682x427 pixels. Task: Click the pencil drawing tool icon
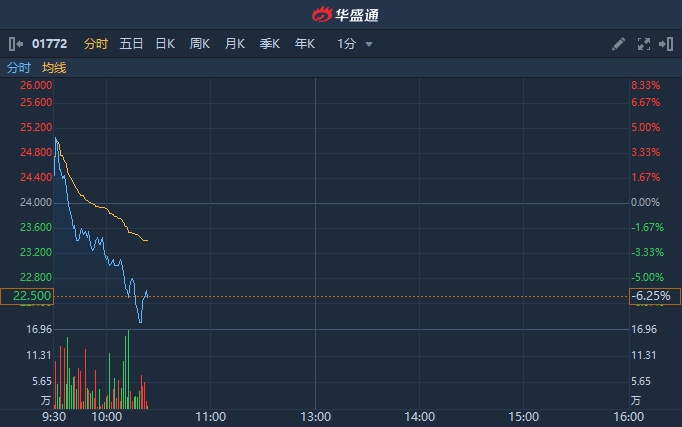[618, 44]
